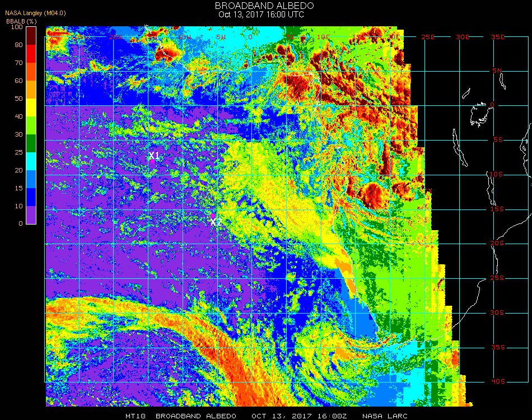Click the 'NASA LARC' footer text
The height and width of the screenshot is (420, 532).
pos(385,416)
